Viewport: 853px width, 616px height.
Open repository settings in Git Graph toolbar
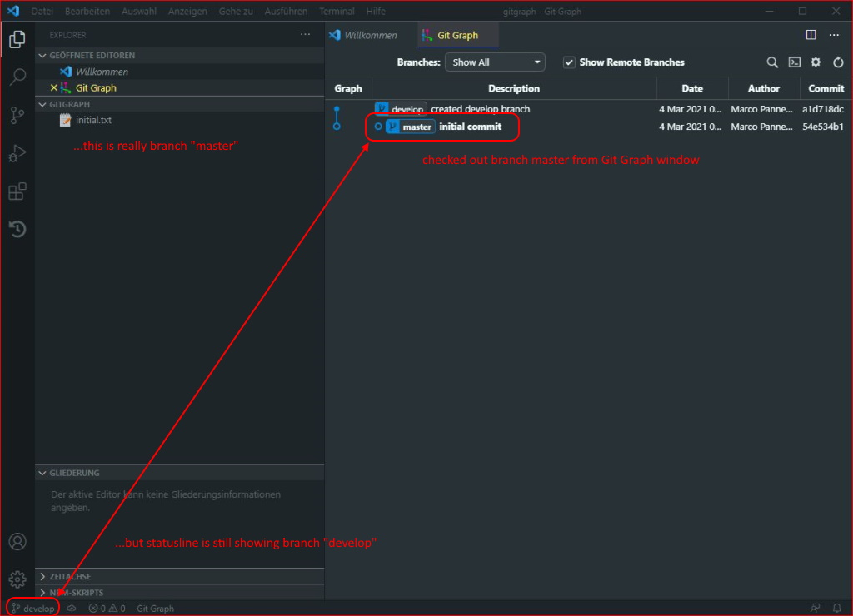816,62
